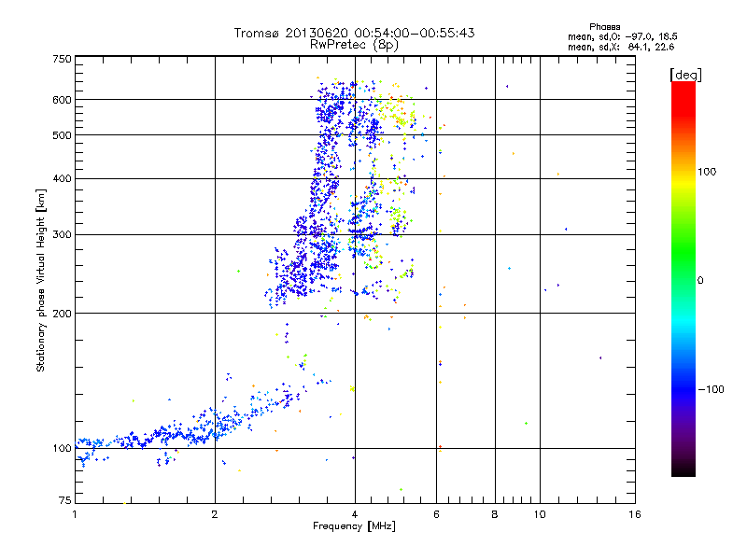This screenshot has width=747, height=560.
Task: Click the 'Phases' header label
Action: pos(604,27)
